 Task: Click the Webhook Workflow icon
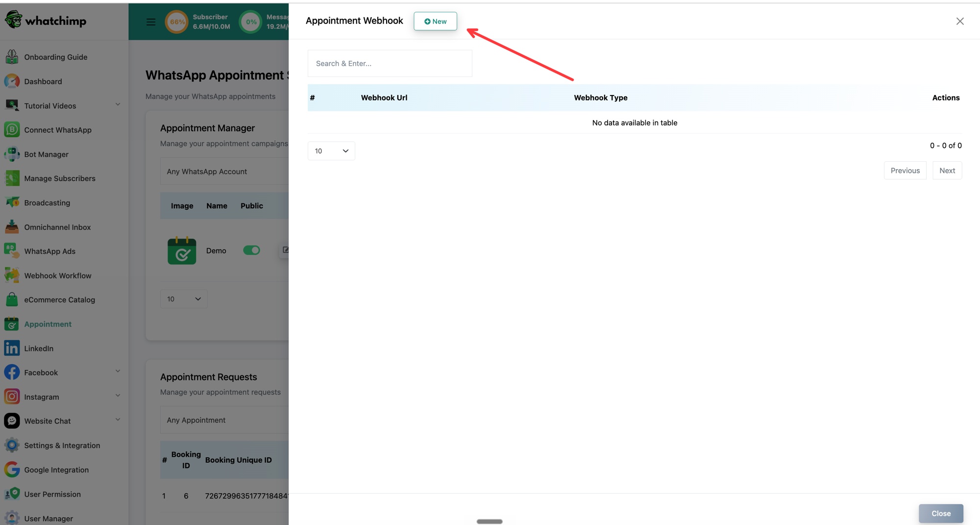click(x=12, y=275)
